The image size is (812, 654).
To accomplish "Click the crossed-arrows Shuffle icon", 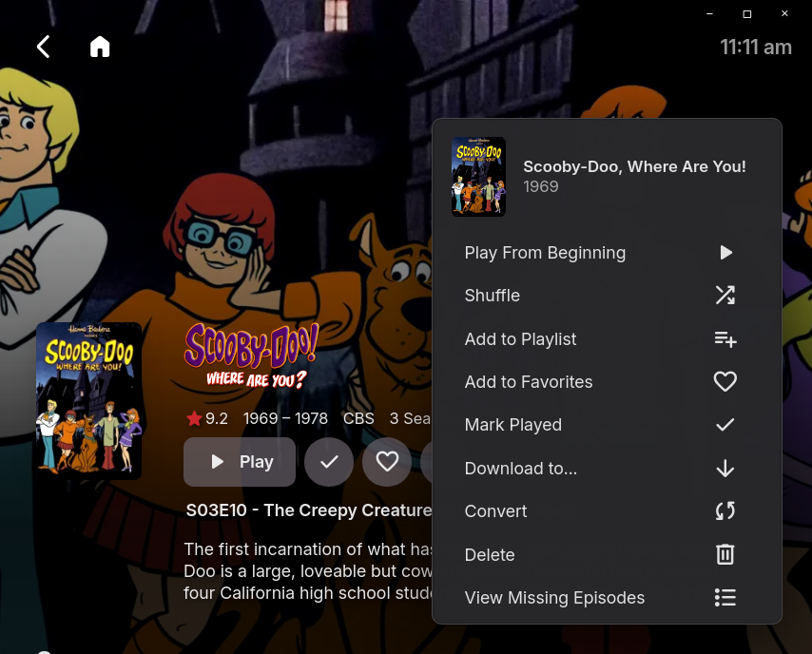I will (725, 296).
